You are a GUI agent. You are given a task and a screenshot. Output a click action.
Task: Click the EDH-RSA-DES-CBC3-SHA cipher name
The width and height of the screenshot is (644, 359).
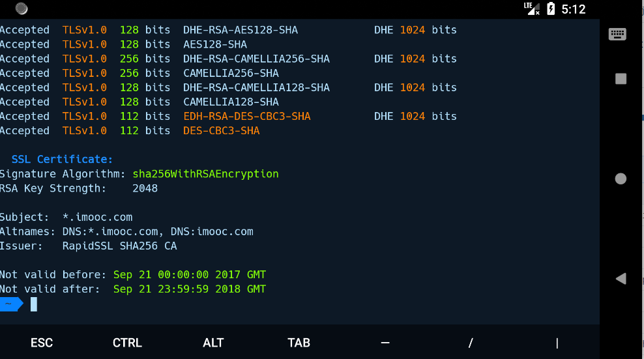coord(247,117)
